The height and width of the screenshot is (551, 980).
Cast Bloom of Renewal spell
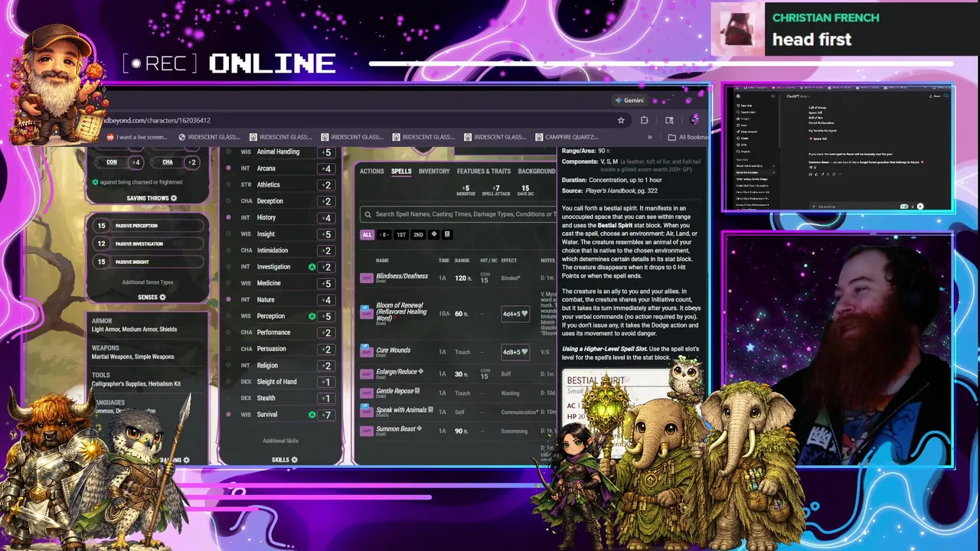coord(367,312)
